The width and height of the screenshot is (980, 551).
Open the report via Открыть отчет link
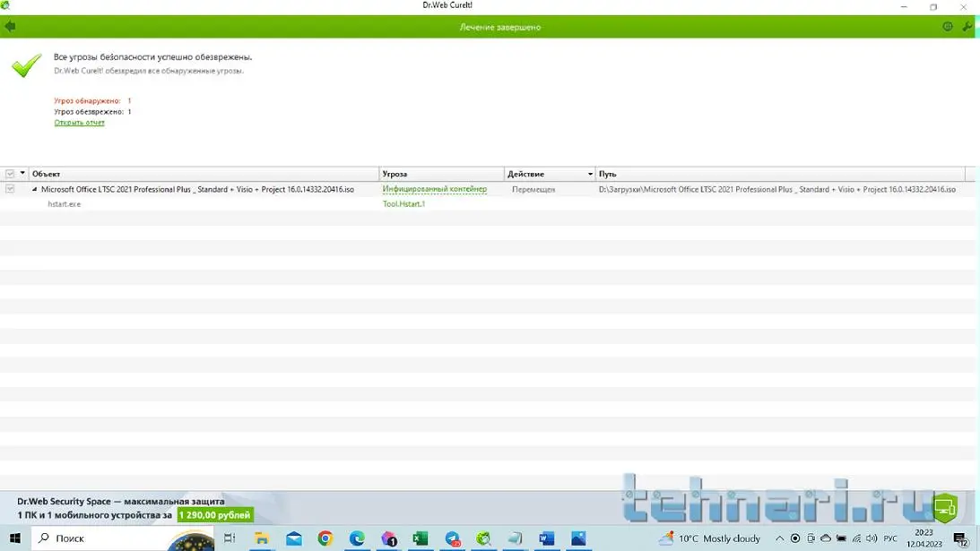tap(80, 123)
